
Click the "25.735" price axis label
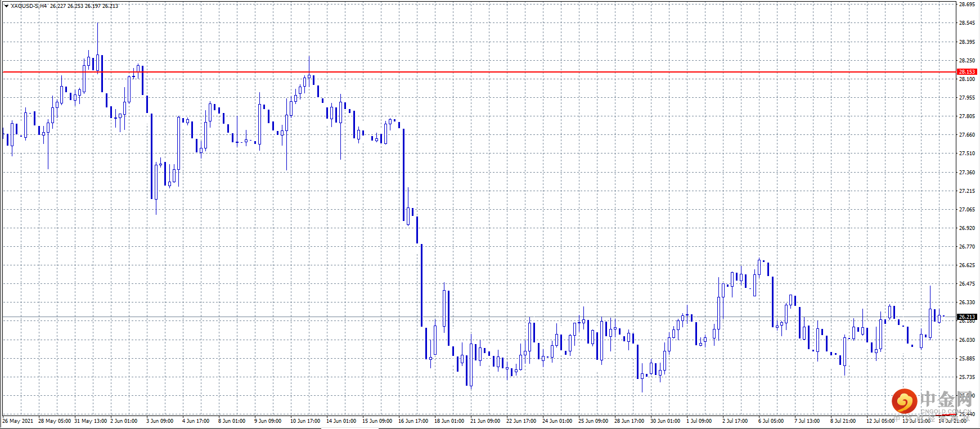(x=967, y=377)
